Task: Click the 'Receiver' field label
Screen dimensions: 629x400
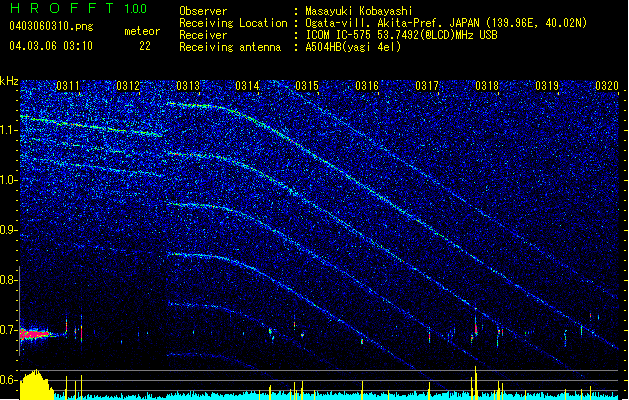Action: pyautogui.click(x=203, y=35)
